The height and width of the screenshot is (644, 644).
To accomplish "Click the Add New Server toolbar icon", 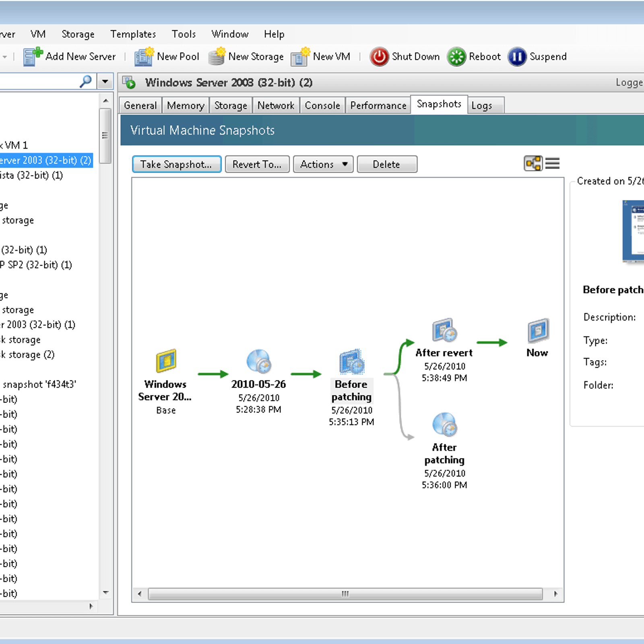I will (x=33, y=56).
